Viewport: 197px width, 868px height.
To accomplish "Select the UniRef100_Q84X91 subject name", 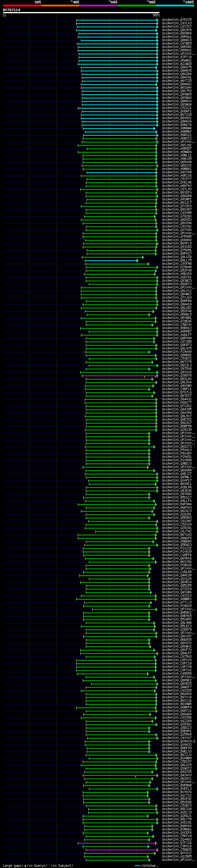I will click(177, 78).
